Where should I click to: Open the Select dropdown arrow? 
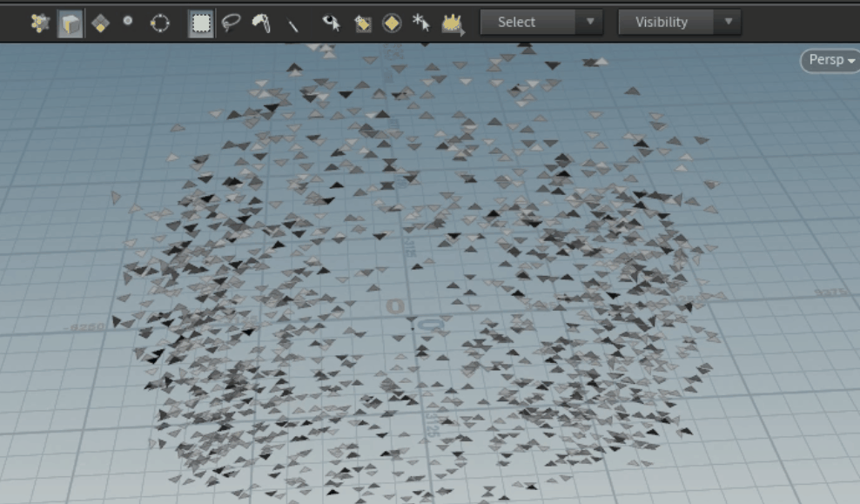[x=588, y=22]
